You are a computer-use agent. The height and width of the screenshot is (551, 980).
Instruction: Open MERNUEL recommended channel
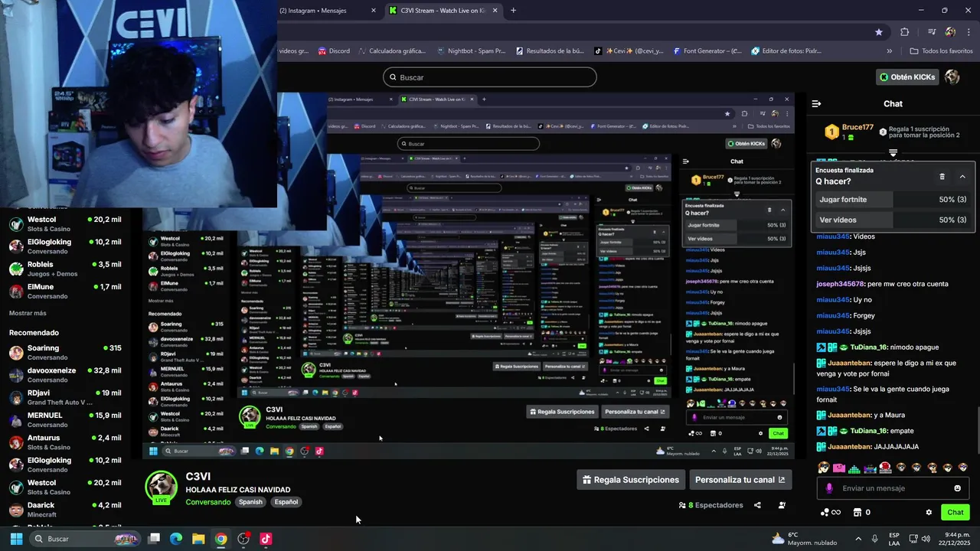coord(65,419)
